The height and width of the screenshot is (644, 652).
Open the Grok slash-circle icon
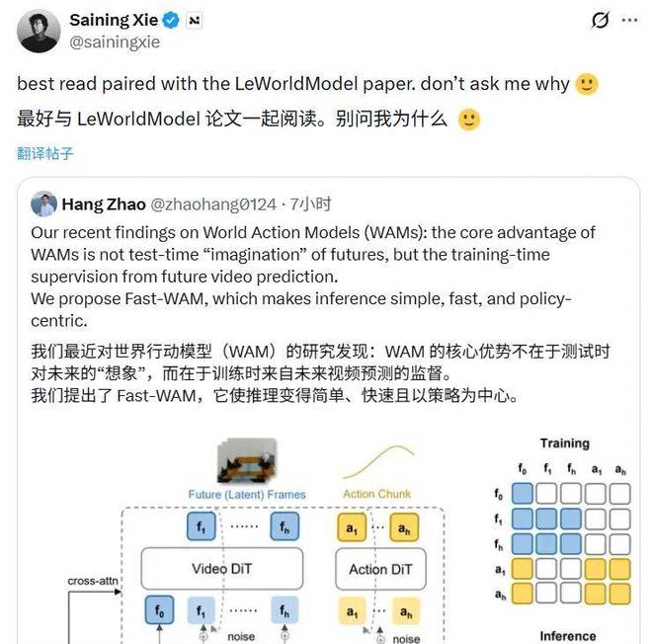click(600, 20)
